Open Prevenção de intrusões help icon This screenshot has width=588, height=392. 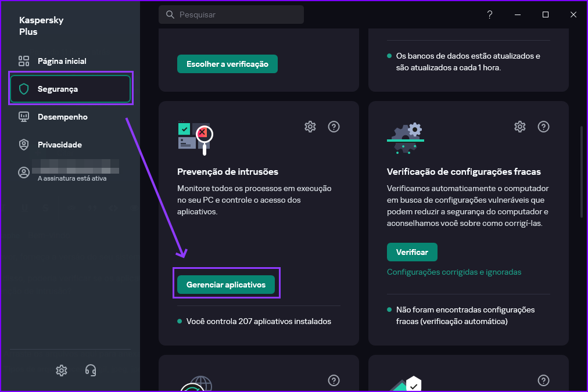[x=334, y=127]
